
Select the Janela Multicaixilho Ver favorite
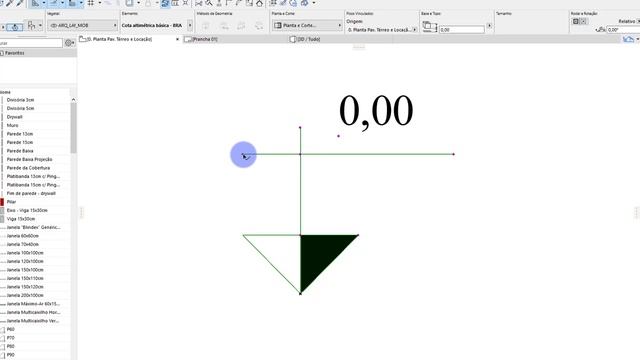pos(33,321)
